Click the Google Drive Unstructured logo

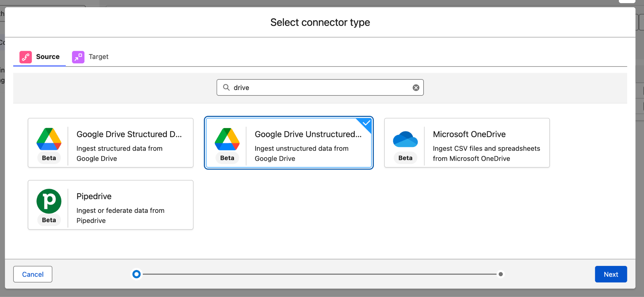[x=227, y=139]
